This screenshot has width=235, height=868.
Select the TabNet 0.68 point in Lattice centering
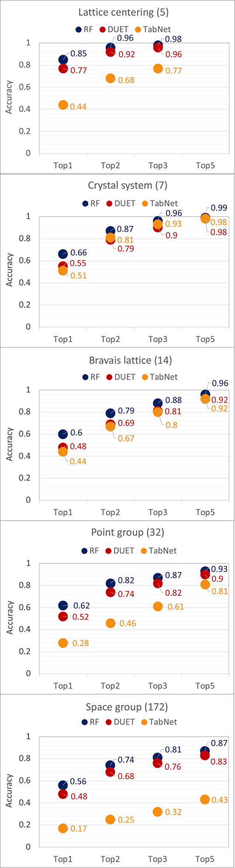click(110, 78)
